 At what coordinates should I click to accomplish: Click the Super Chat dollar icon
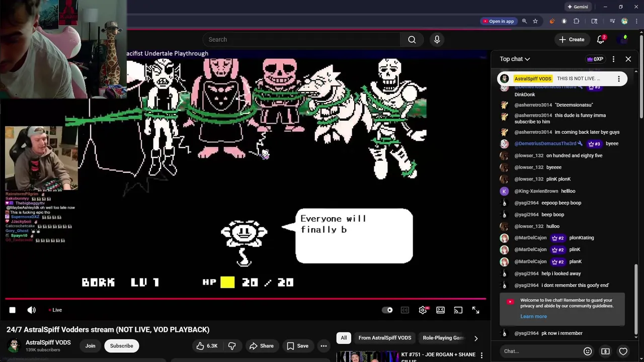click(605, 351)
